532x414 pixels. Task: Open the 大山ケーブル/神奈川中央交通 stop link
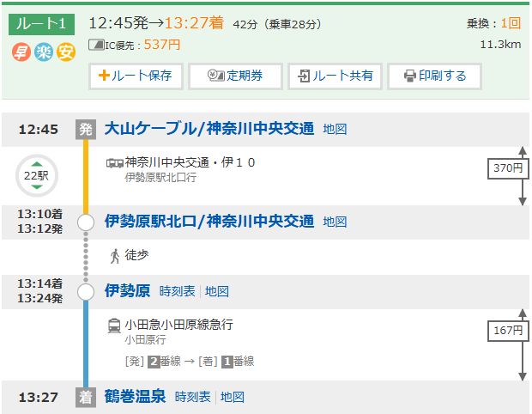coord(209,129)
